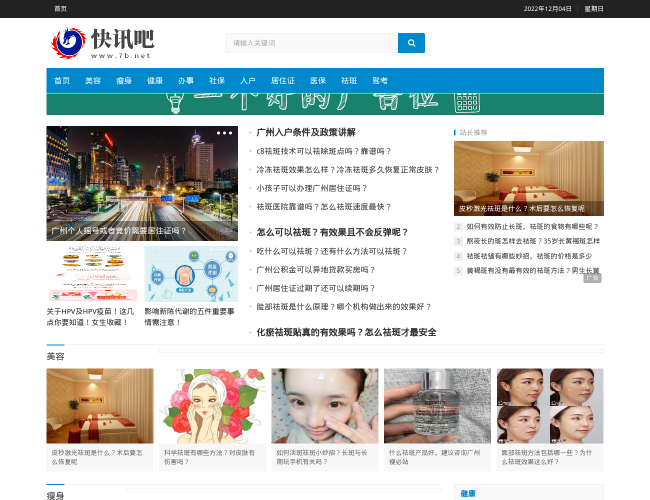The image size is (650, 500).
Task: Click the numbered badge 5 in sidebar list
Action: pos(458,270)
